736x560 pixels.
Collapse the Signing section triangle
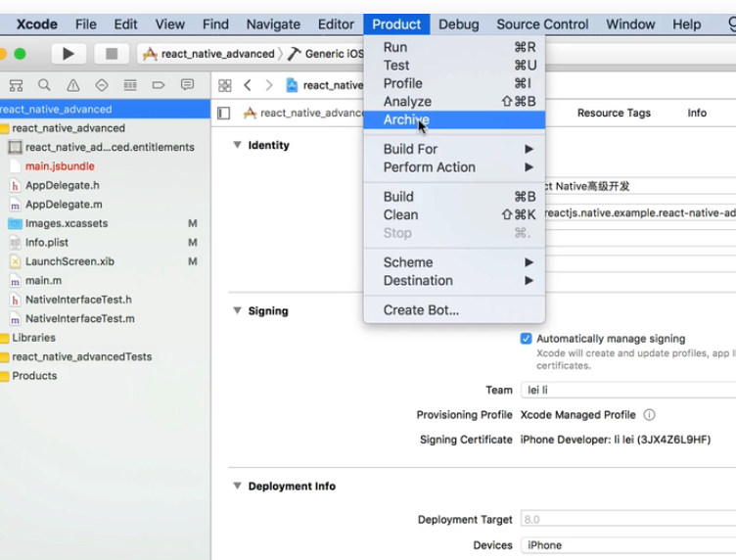(x=238, y=310)
